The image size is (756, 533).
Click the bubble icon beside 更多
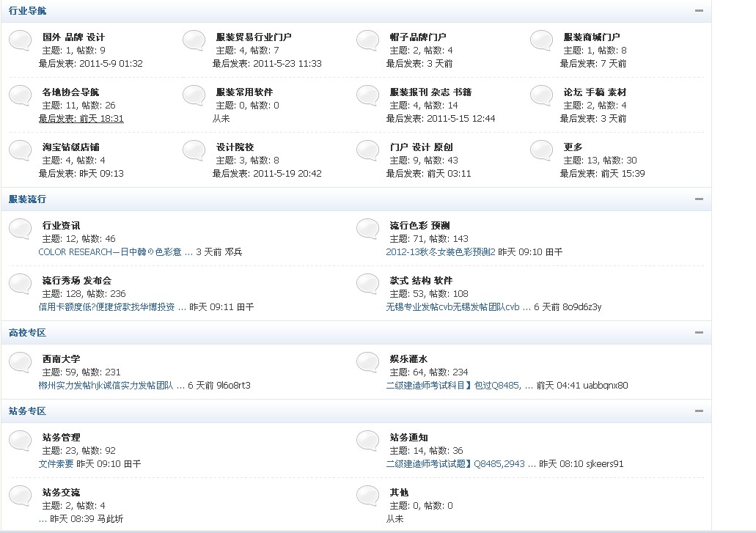[541, 150]
